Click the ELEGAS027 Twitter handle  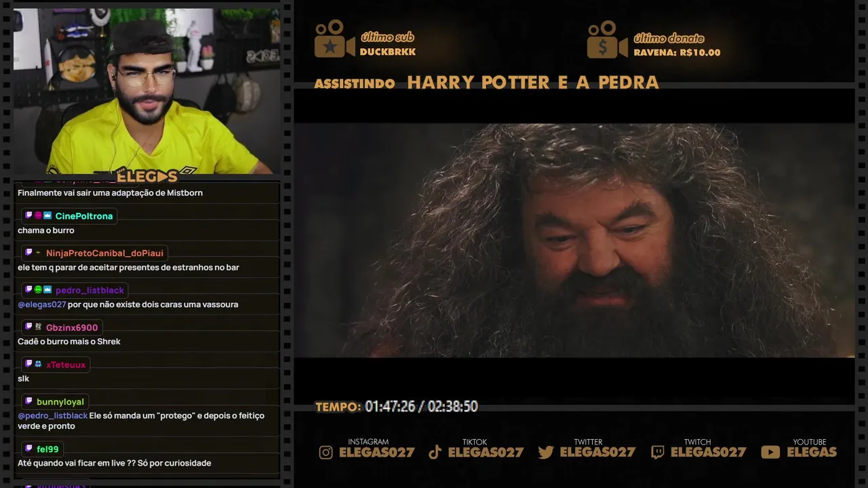click(597, 452)
